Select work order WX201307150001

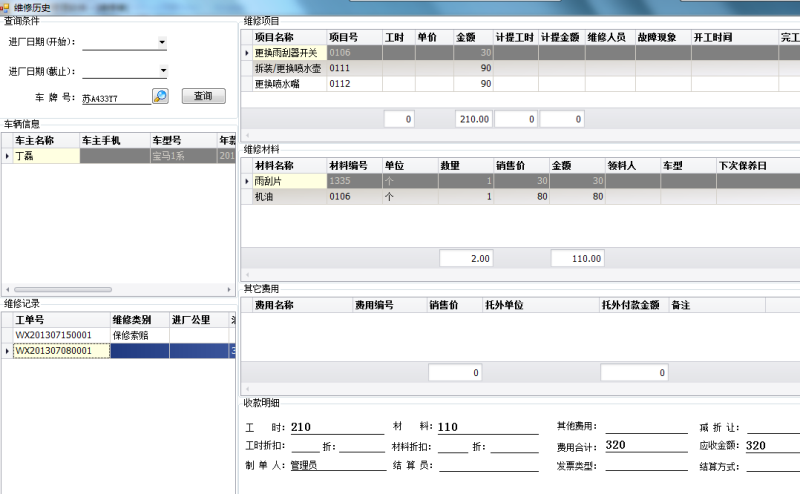coord(61,335)
